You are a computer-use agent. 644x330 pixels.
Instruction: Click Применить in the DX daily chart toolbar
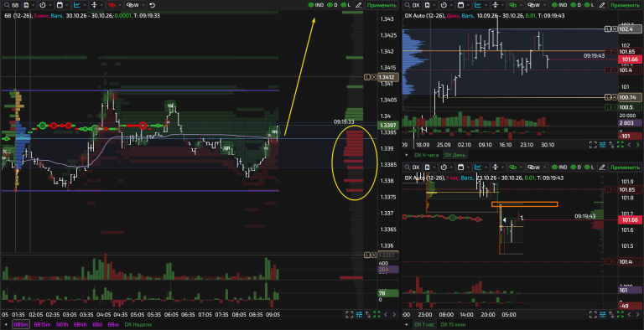tap(625, 5)
